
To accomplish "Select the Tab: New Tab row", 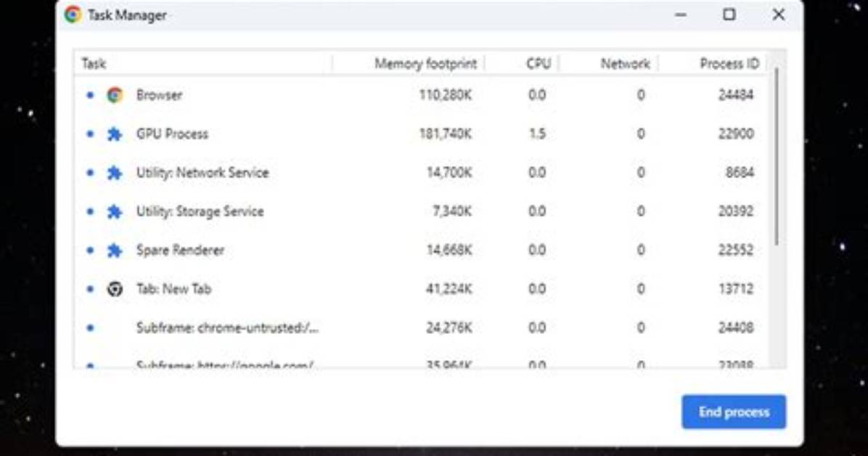I will point(421,289).
